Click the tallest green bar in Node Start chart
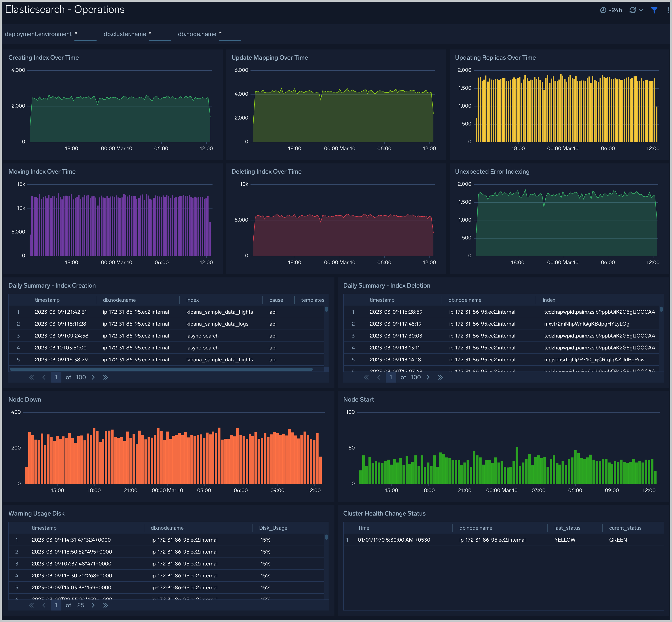The image size is (672, 622). 517,465
